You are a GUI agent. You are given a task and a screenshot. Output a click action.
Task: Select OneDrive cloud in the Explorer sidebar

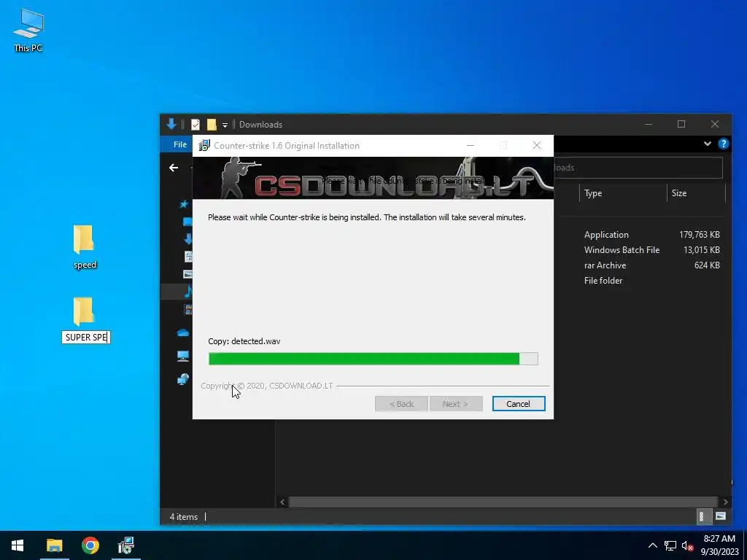coord(183,332)
